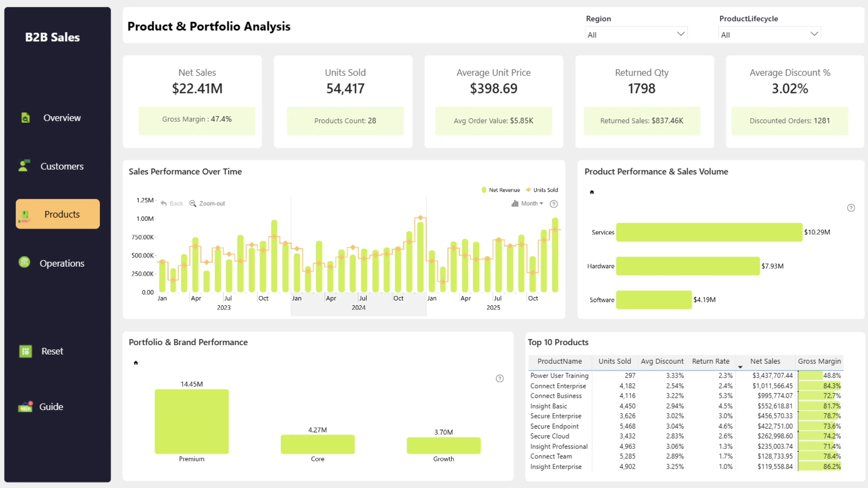Click the Average Unit Price $398.69 value
The height and width of the screenshot is (488, 868).
494,89
